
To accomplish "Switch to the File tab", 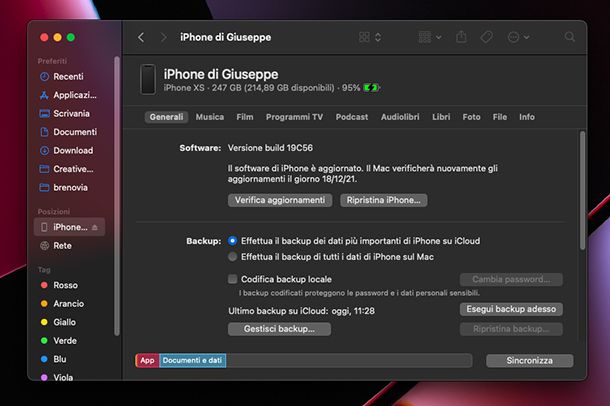I will tap(500, 117).
